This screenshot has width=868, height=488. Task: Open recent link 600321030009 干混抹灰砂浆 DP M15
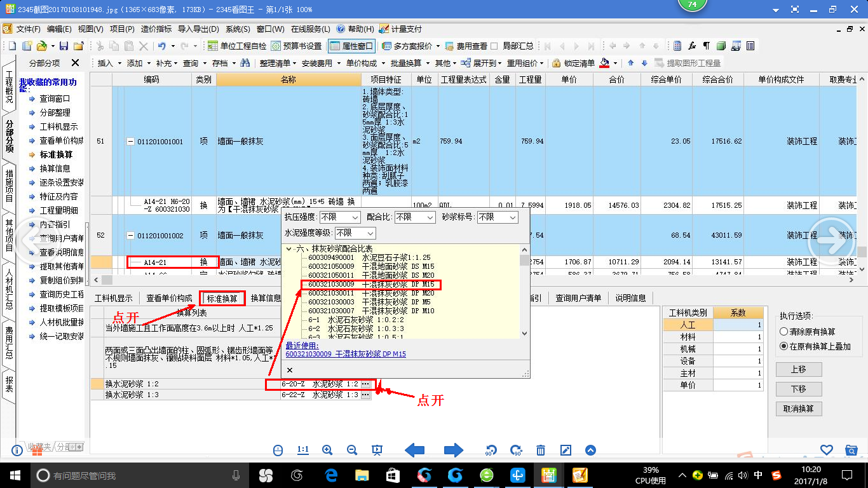(346, 354)
